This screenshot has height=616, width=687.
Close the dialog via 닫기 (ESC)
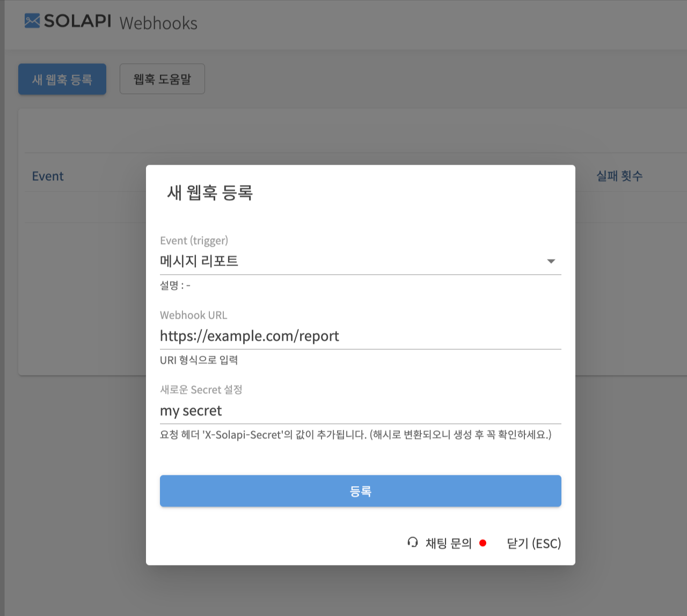(533, 544)
